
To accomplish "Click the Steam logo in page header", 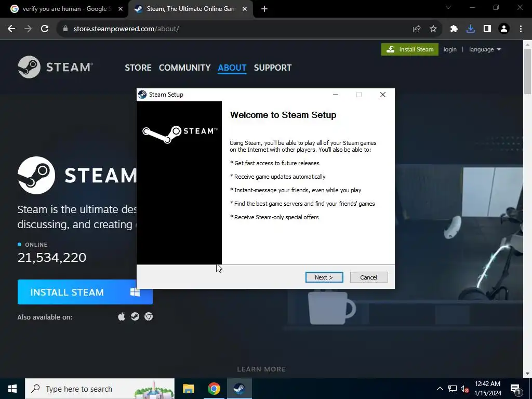I will click(55, 67).
